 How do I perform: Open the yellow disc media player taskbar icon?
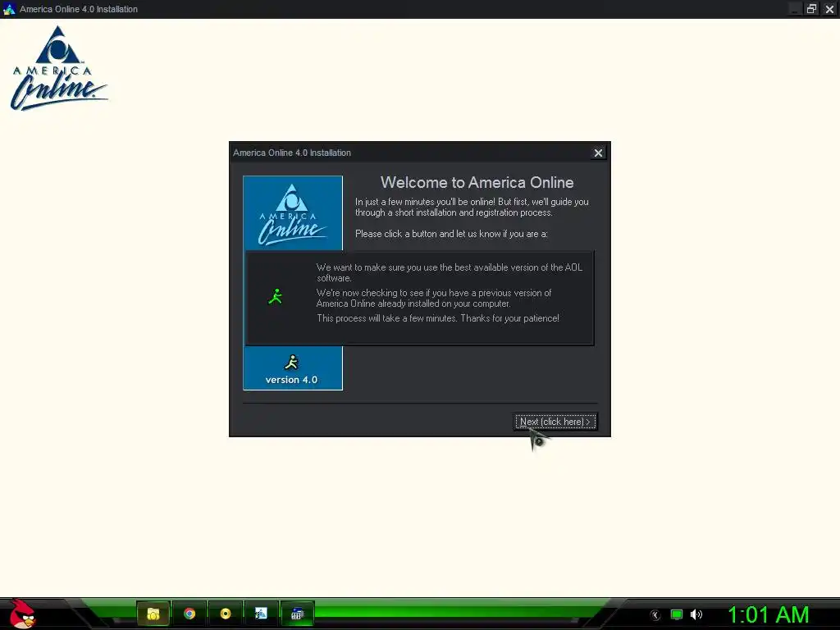click(225, 614)
